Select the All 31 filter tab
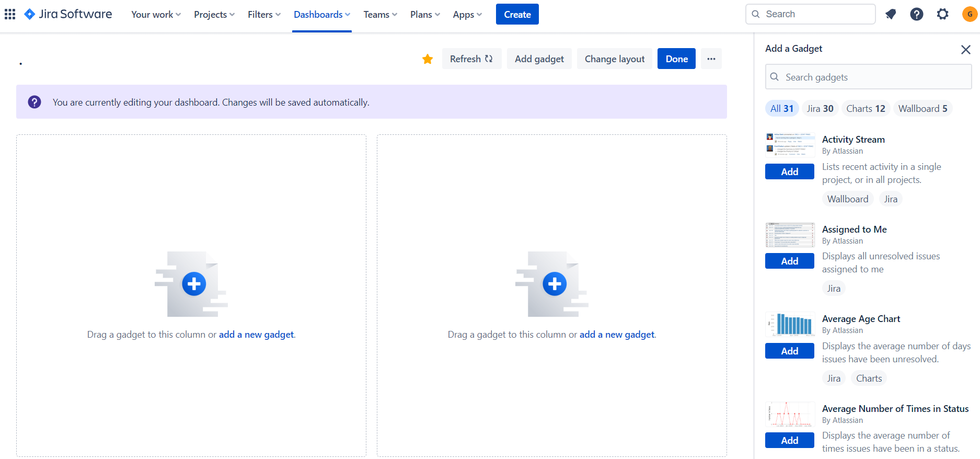 tap(782, 108)
